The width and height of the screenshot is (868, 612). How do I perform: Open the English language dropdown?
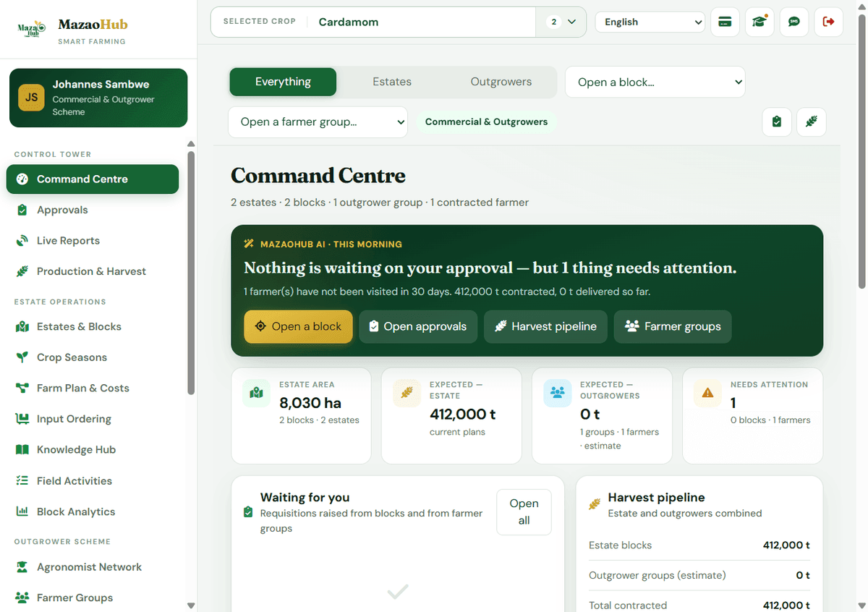(x=650, y=22)
